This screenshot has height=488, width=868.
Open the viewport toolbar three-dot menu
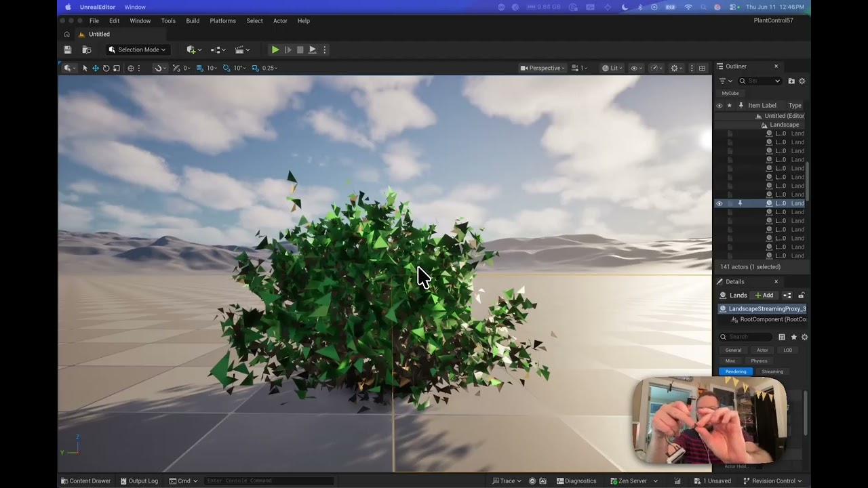692,68
